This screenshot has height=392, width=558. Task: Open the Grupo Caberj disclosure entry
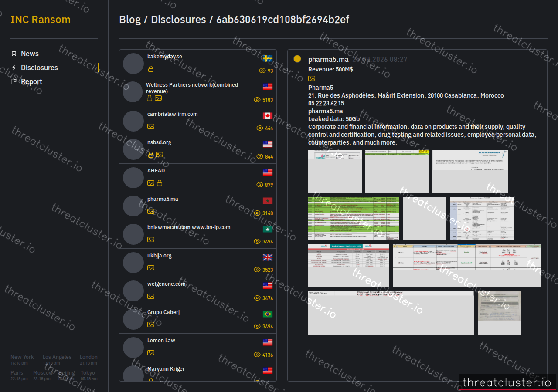pos(198,319)
